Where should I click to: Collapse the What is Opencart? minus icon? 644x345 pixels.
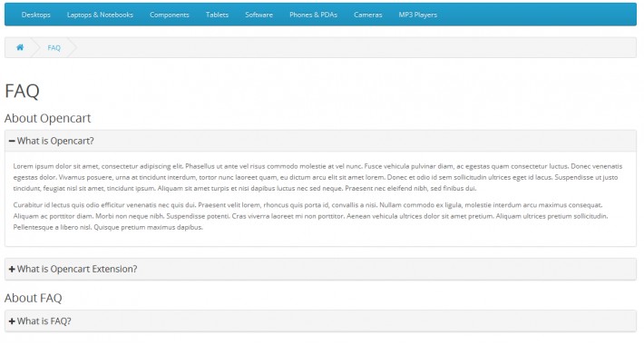click(12, 141)
